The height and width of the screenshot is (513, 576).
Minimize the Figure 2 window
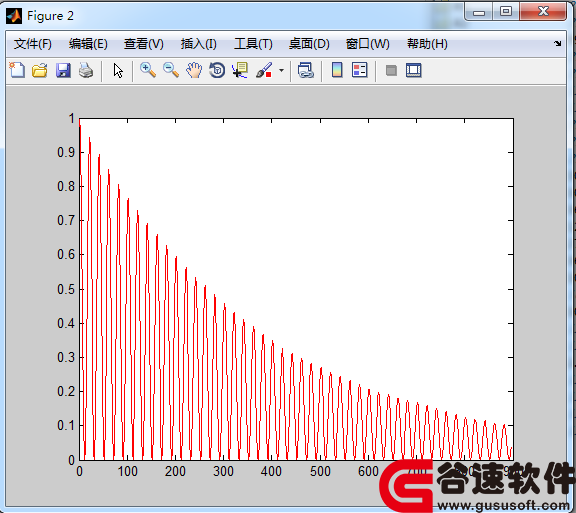click(479, 12)
